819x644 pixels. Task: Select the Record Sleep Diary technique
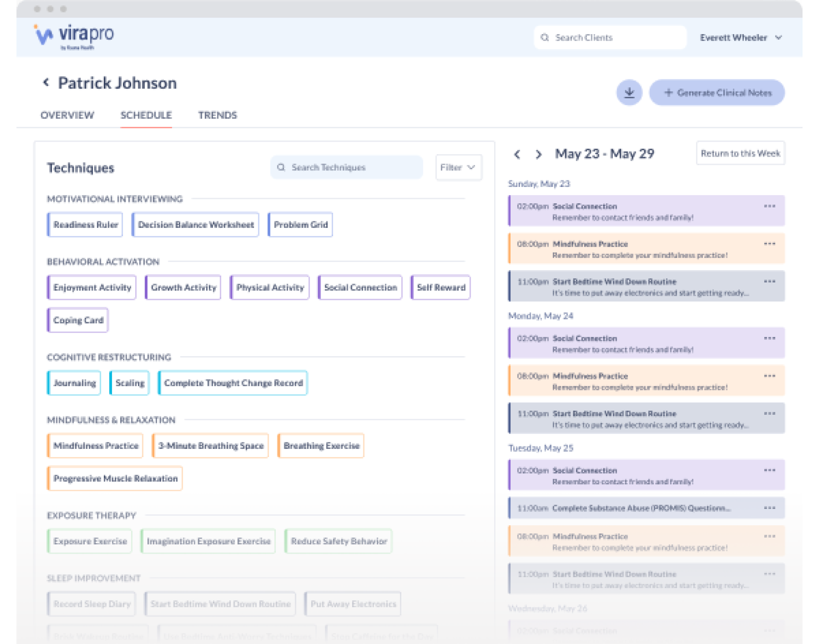click(x=91, y=604)
